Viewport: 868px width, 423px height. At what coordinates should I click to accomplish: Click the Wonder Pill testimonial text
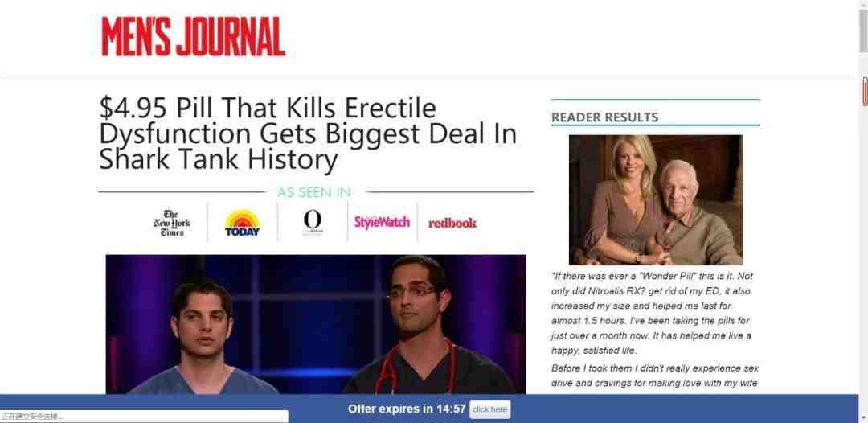click(x=652, y=313)
